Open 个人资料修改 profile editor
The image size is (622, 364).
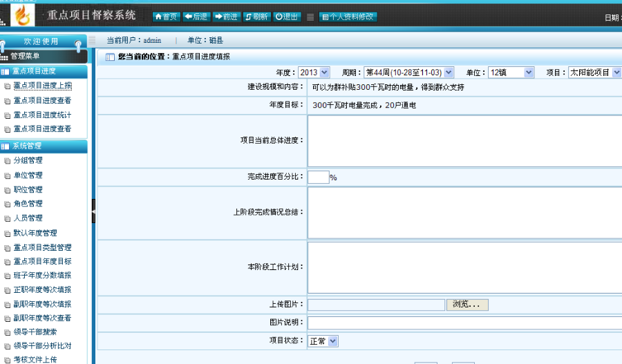coord(348,17)
